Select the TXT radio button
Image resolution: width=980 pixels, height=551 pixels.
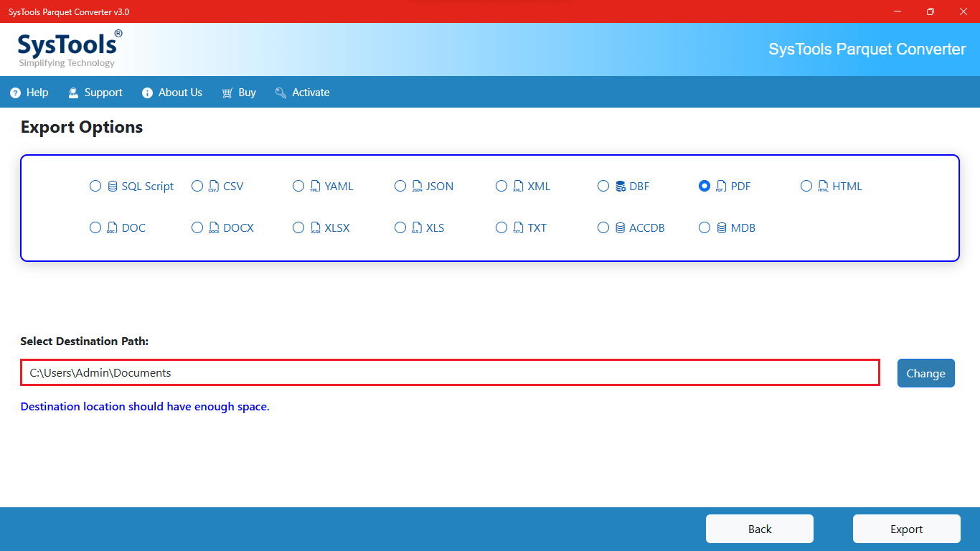coord(501,228)
